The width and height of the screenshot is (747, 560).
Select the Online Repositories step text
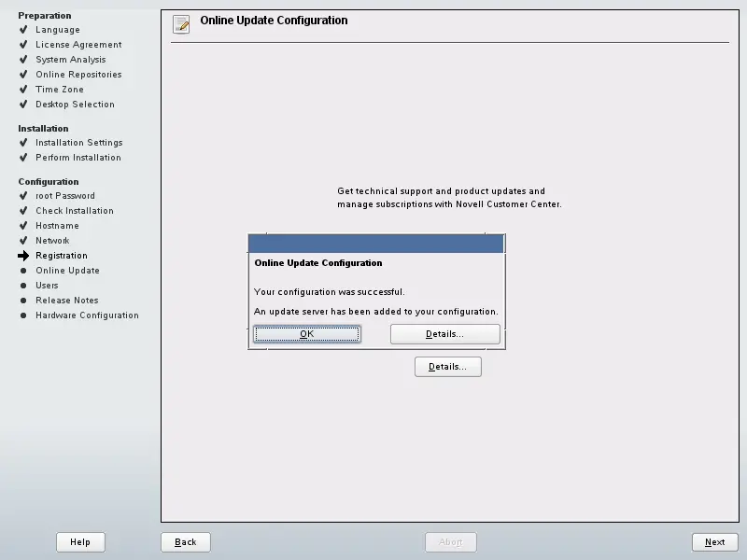(x=78, y=75)
